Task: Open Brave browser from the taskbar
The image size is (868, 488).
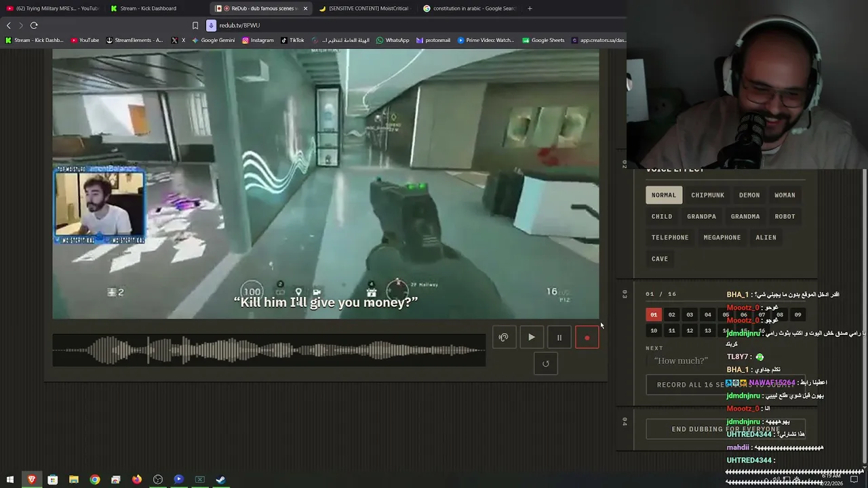Action: tap(31, 480)
